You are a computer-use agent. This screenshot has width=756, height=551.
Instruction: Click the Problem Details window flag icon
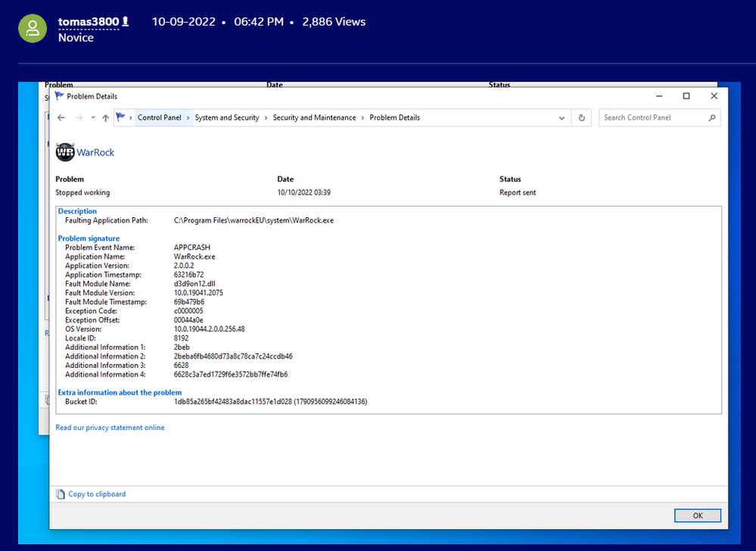pyautogui.click(x=59, y=96)
